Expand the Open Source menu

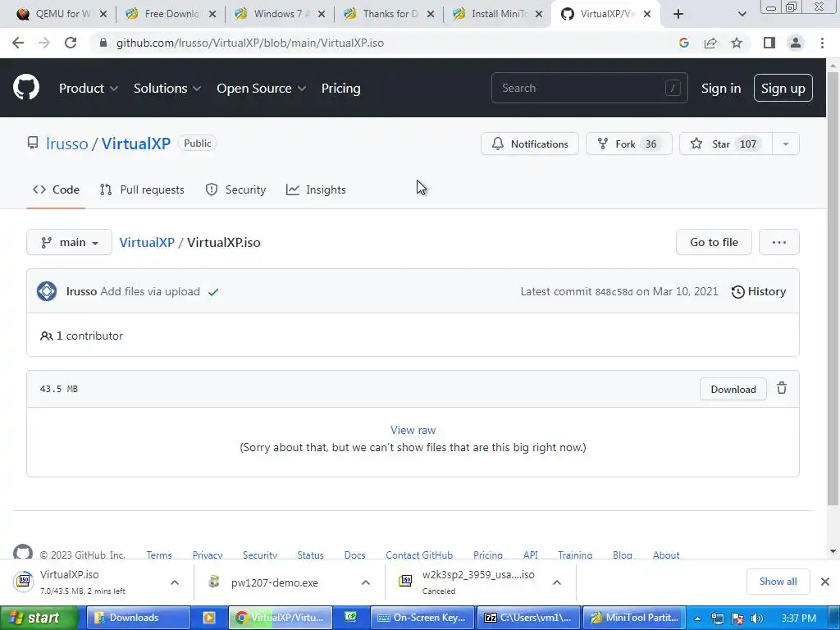pyautogui.click(x=261, y=89)
